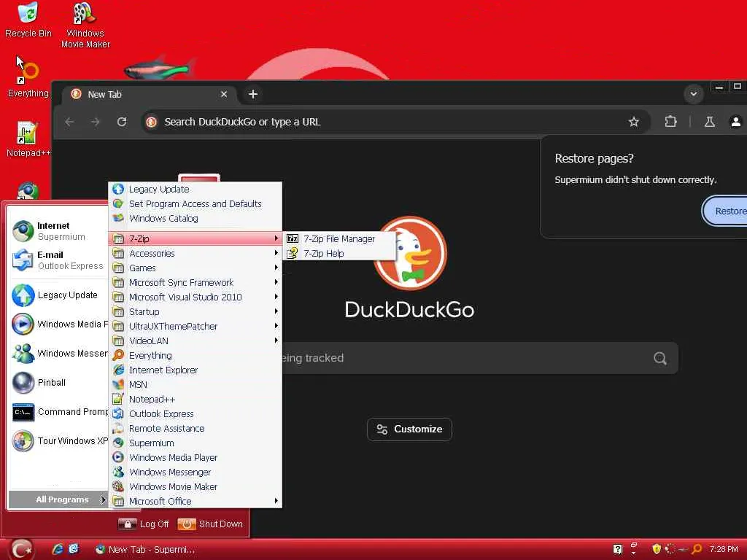Launch Notepad++ from programs menu
Viewport: 747px width, 560px height.
pos(196,399)
